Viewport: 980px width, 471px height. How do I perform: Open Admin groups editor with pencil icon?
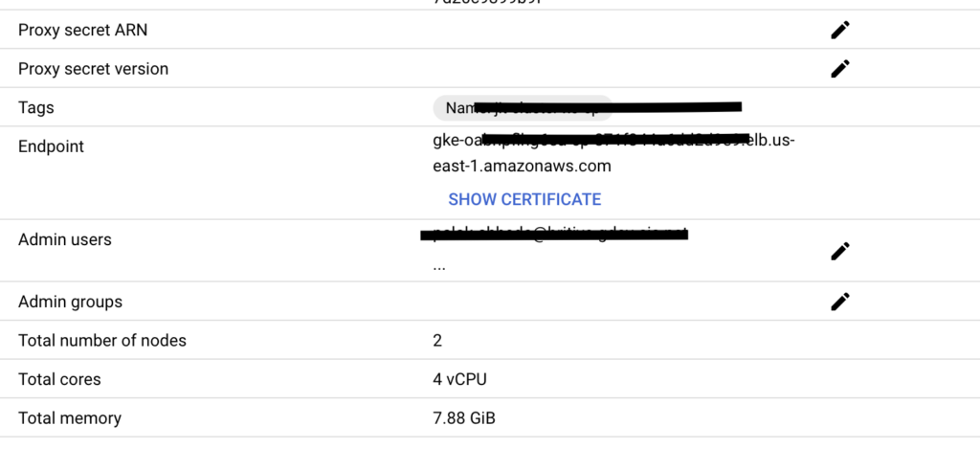(840, 302)
